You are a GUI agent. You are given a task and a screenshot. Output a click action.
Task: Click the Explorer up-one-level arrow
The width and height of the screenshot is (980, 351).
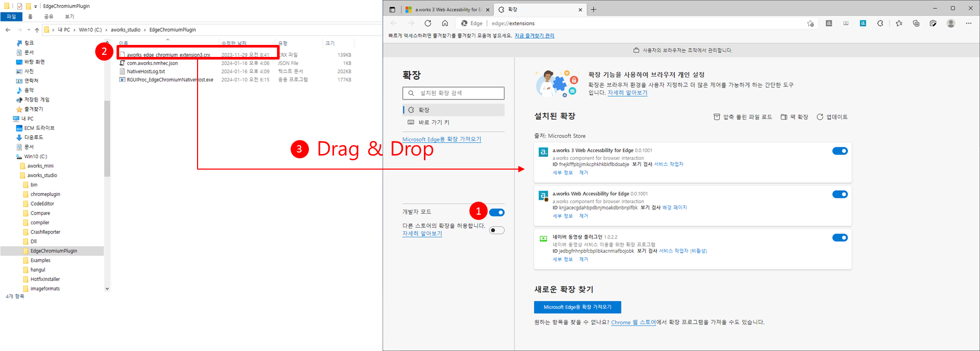[x=37, y=30]
